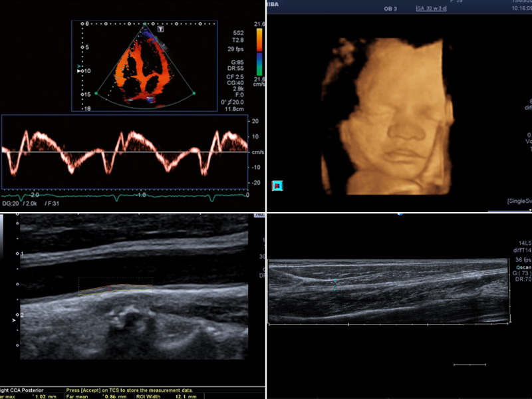Click the 'T2.8' reading
This screenshot has width=532, height=399.
pyautogui.click(x=238, y=40)
